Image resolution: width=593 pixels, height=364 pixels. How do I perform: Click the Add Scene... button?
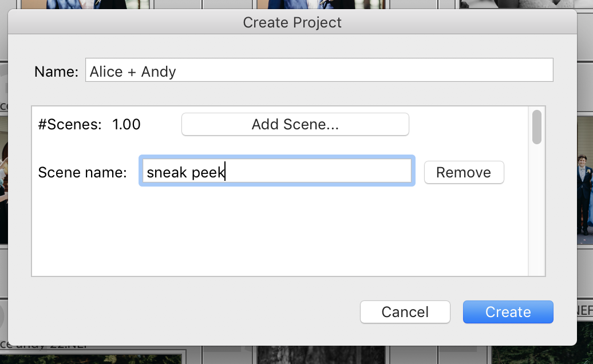(x=295, y=124)
